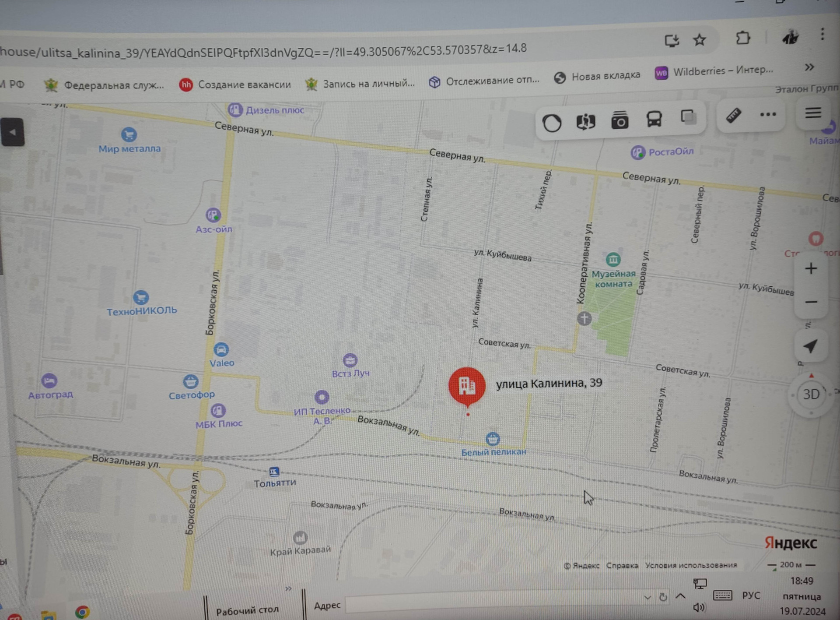
Task: Open the hamburger main menu
Action: [813, 113]
